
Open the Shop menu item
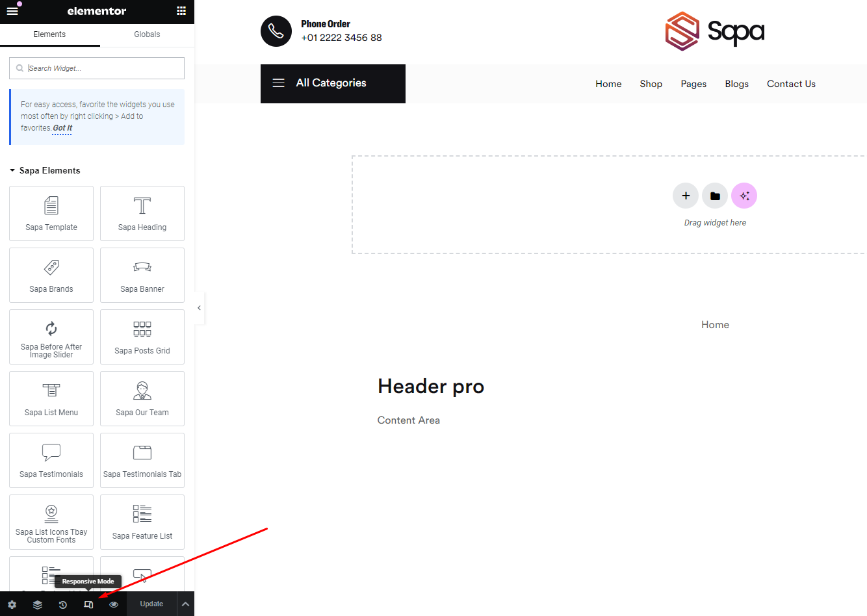click(651, 84)
